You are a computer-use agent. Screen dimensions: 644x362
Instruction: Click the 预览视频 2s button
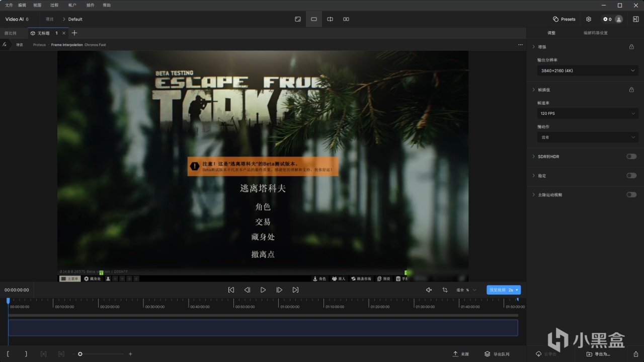coord(504,290)
